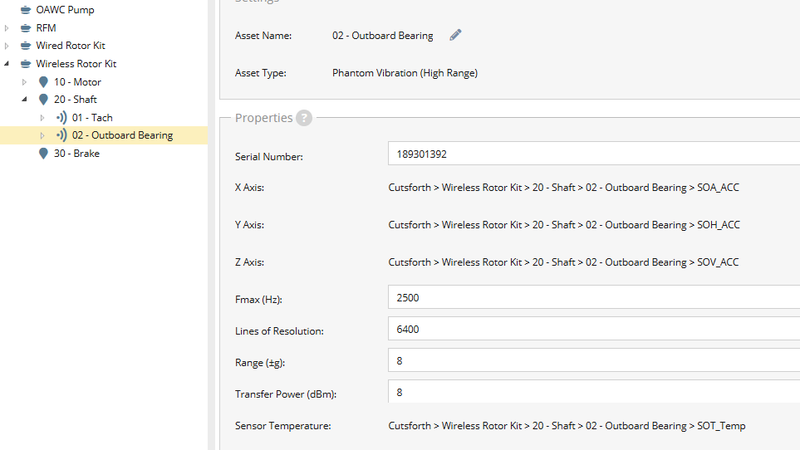Image resolution: width=800 pixels, height=450 pixels.
Task: Click the Z Axis SOV_ACC path text
Action: point(563,262)
